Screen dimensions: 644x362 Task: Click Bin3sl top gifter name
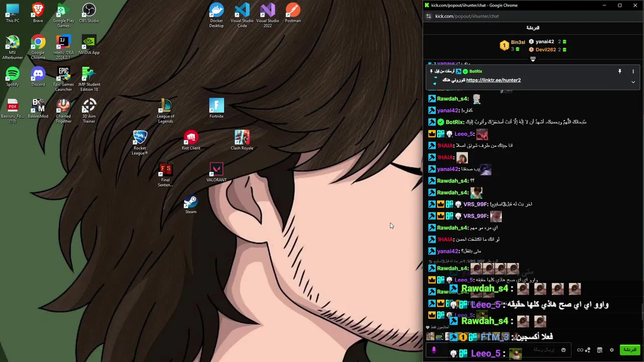pos(518,42)
